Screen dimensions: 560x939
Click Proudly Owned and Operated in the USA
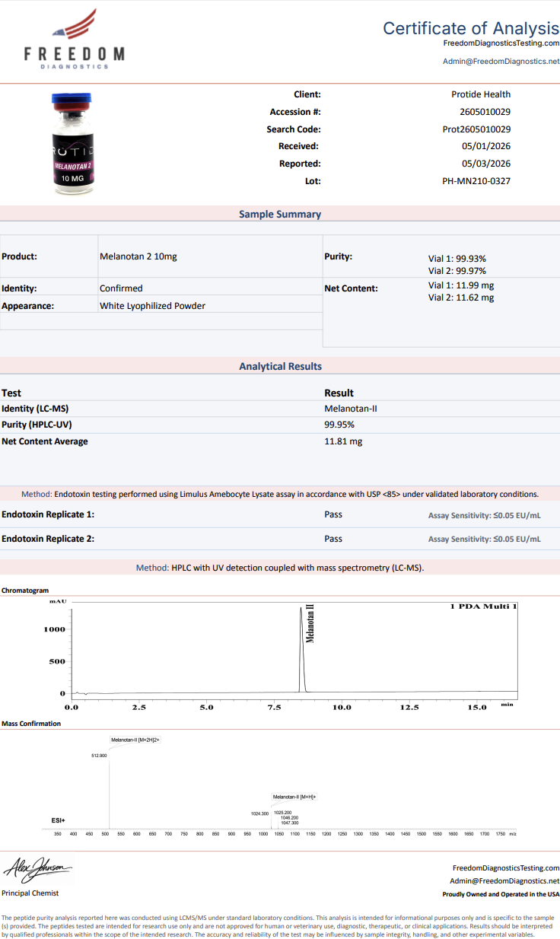click(x=501, y=895)
